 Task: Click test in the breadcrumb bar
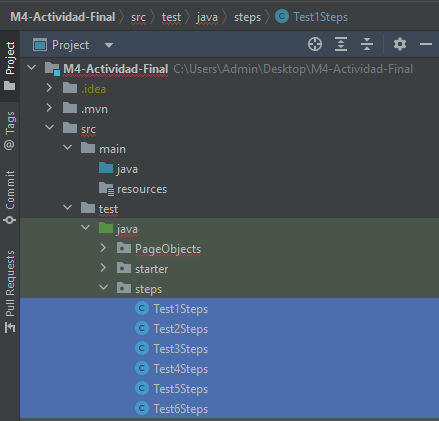171,17
